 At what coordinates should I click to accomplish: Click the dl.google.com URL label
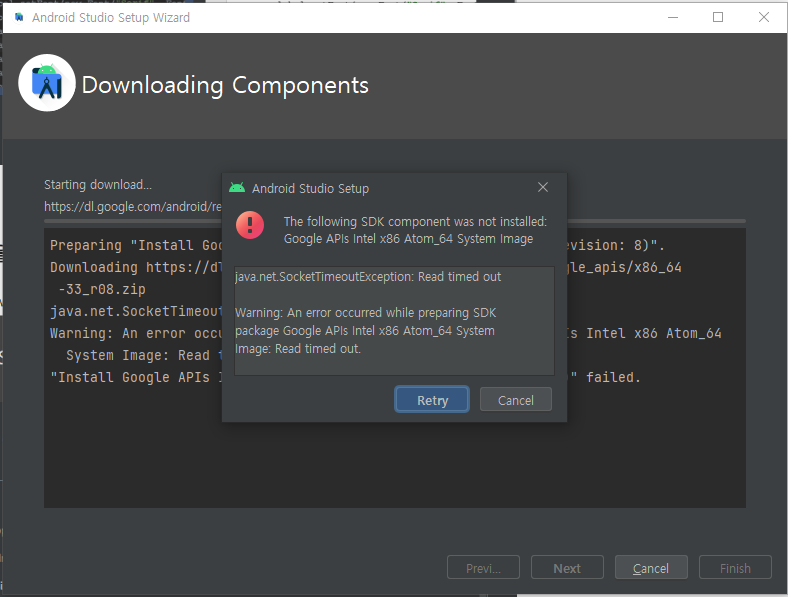(133, 207)
